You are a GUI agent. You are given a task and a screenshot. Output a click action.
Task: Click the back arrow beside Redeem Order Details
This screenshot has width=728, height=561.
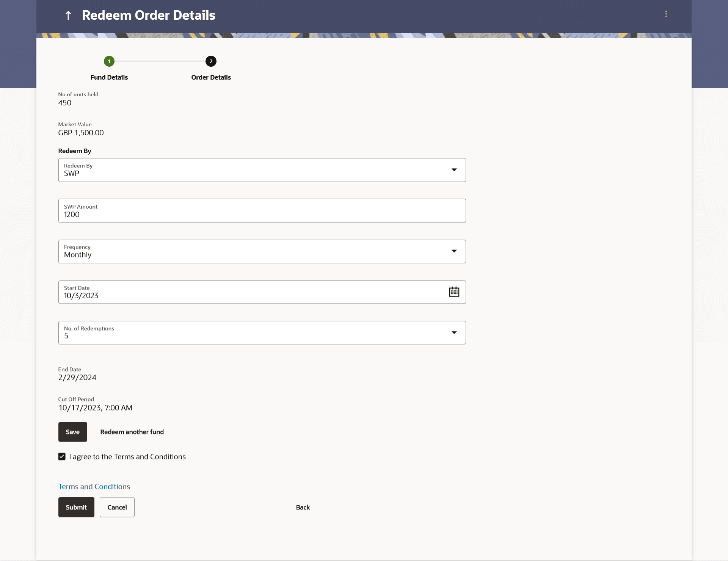(68, 16)
